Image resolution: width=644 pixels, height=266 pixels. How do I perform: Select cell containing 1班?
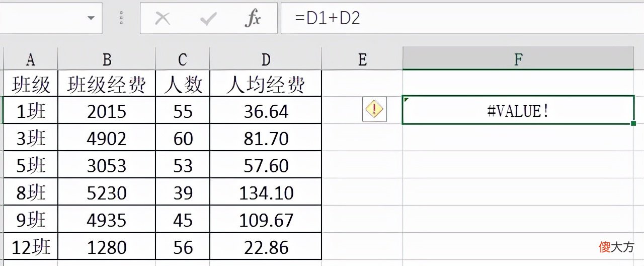click(31, 110)
